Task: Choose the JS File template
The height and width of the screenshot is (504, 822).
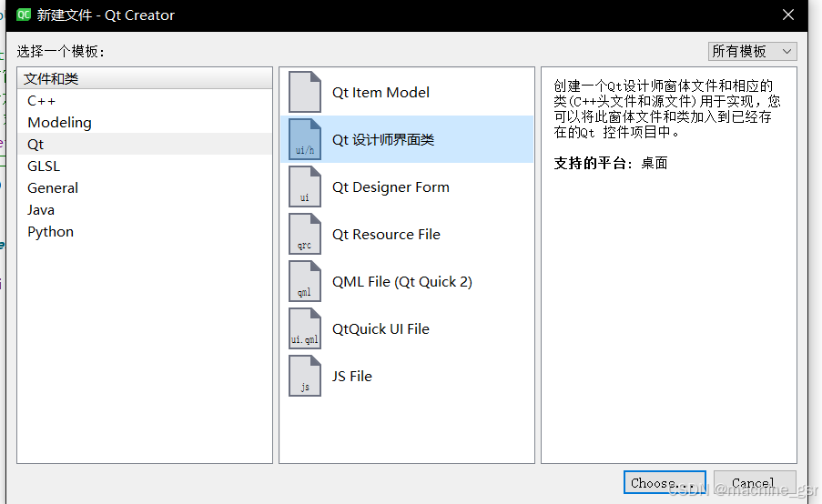Action: pos(407,376)
